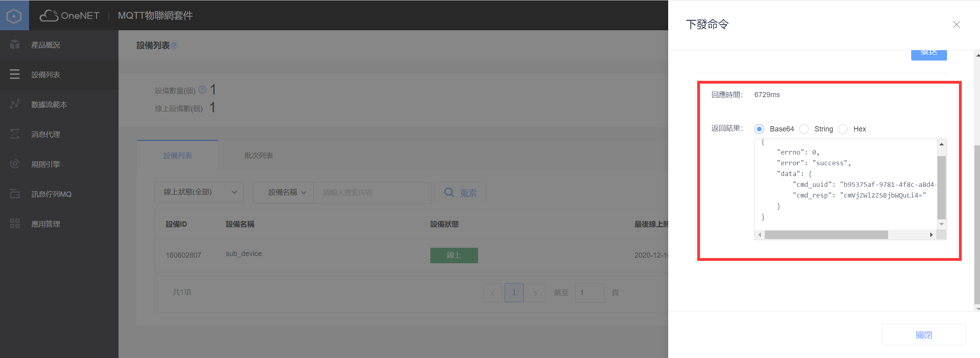Go to previous page arrow
The image size is (980, 358).
[x=493, y=293]
